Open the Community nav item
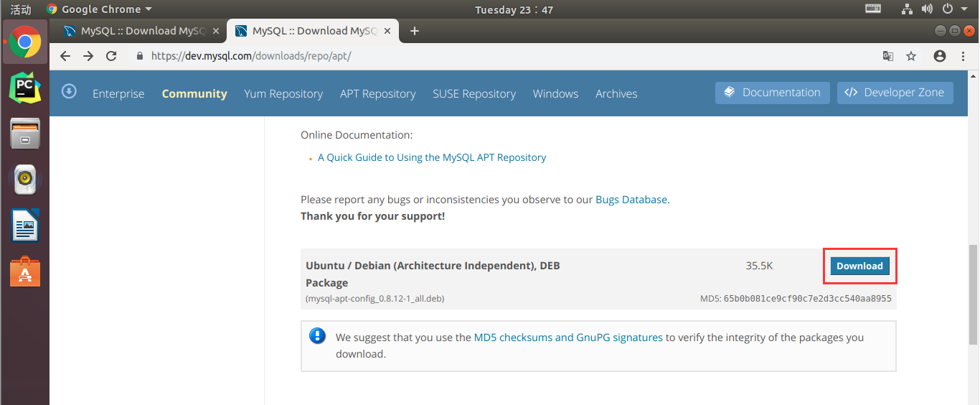This screenshot has height=405, width=980. point(194,93)
